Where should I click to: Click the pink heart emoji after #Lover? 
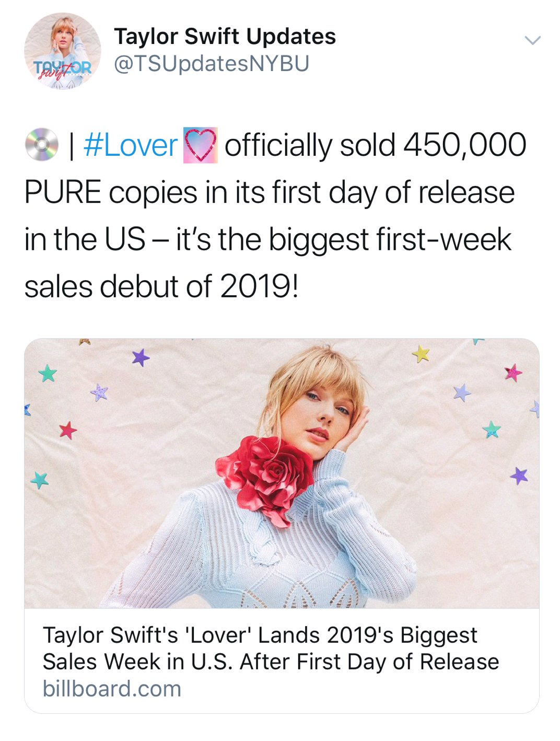pos(200,145)
